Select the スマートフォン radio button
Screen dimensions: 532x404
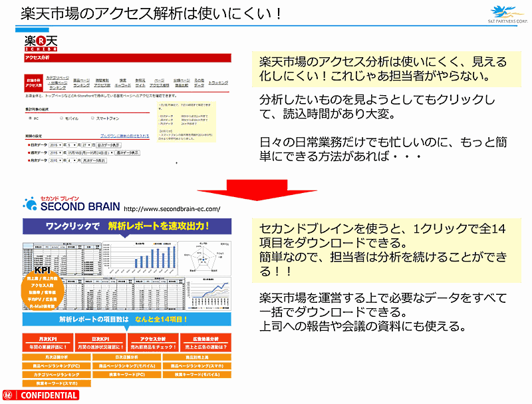tap(92, 118)
